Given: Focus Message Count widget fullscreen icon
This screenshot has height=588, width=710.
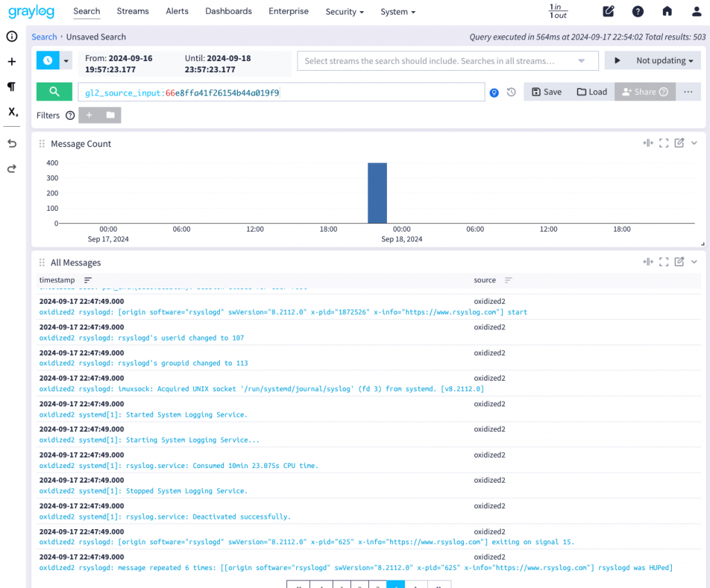Looking at the screenshot, I should pos(664,143).
